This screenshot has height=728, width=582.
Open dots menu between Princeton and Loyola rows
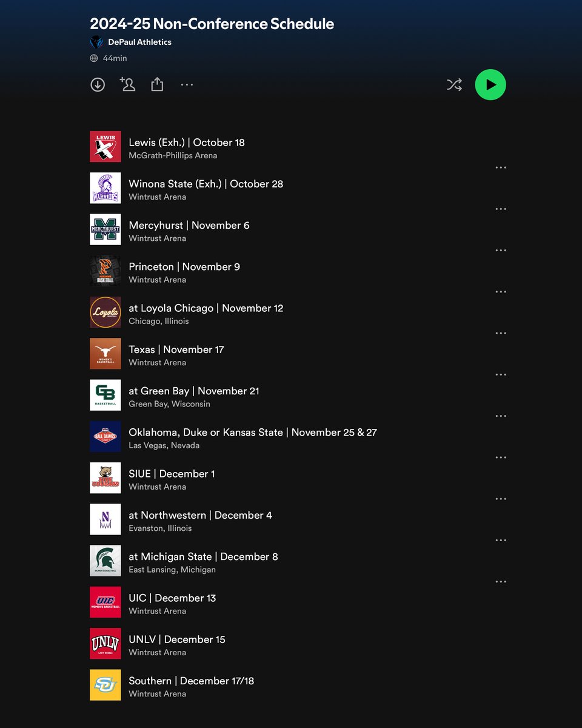point(501,292)
